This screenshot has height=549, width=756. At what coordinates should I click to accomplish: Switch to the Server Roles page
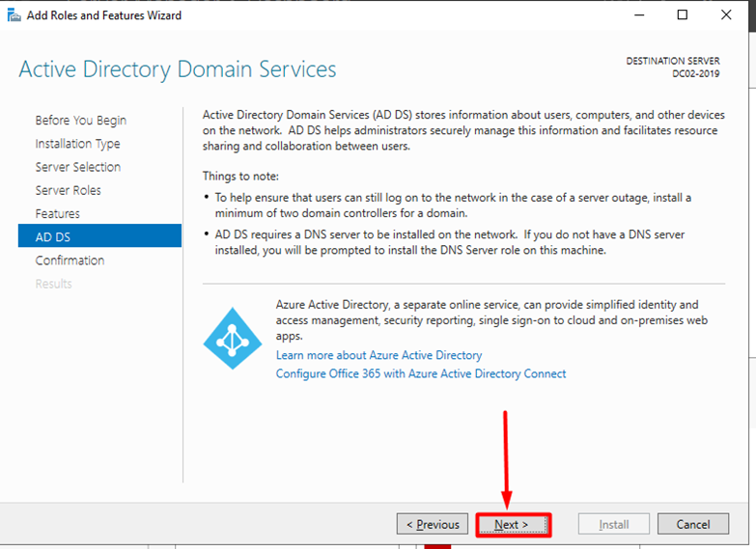click(x=69, y=190)
